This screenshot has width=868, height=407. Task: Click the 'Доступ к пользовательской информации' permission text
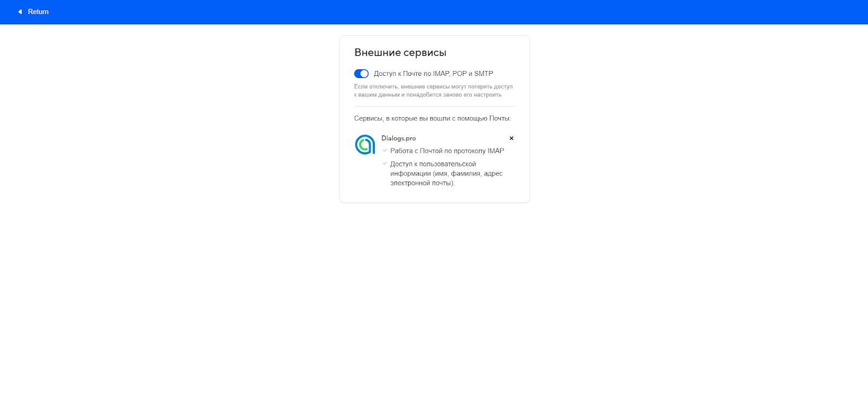tap(433, 164)
